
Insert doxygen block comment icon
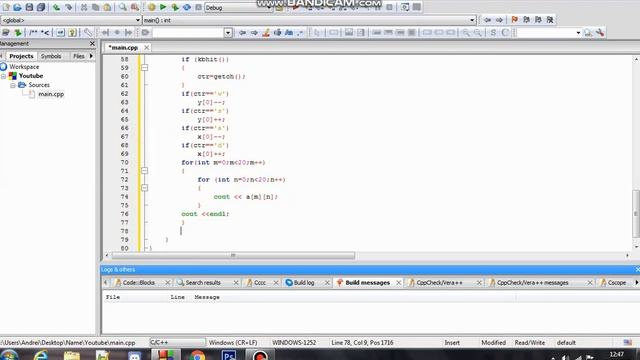coord(33,32)
